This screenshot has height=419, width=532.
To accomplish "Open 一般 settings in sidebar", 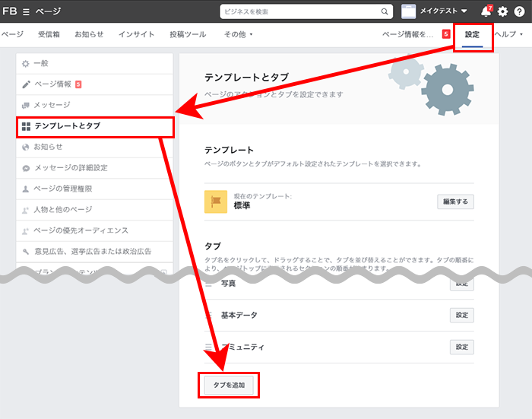I will 95,63.
